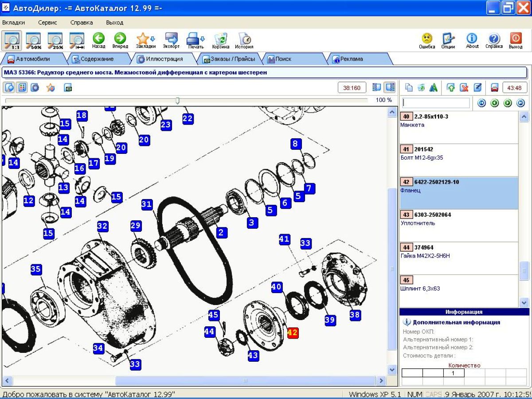Click the eye preview icon above illustration
The width and height of the screenshot is (532, 399).
(68, 88)
